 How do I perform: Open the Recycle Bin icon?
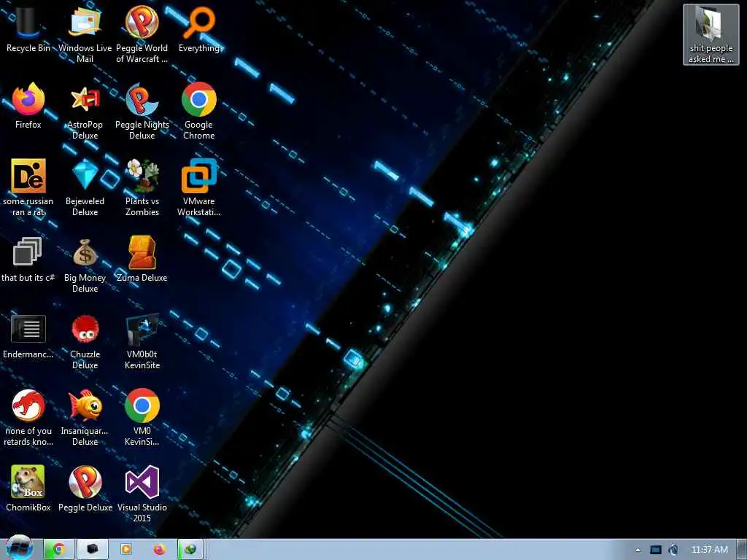tap(28, 28)
